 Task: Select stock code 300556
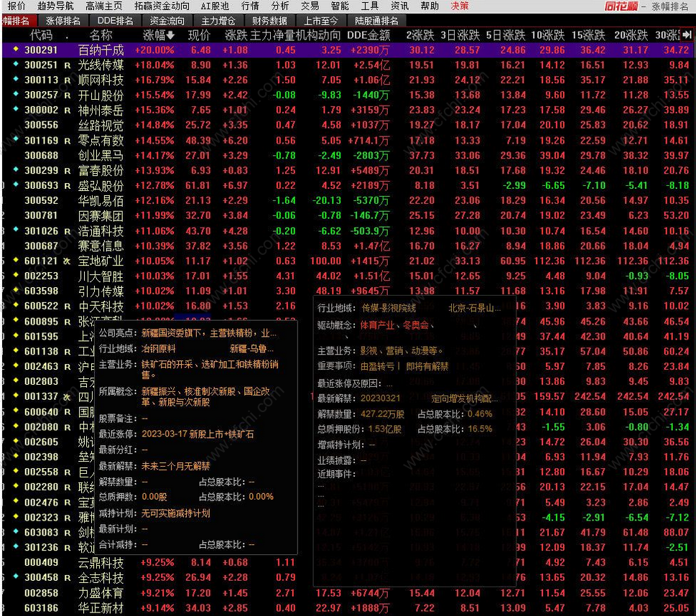click(41, 125)
